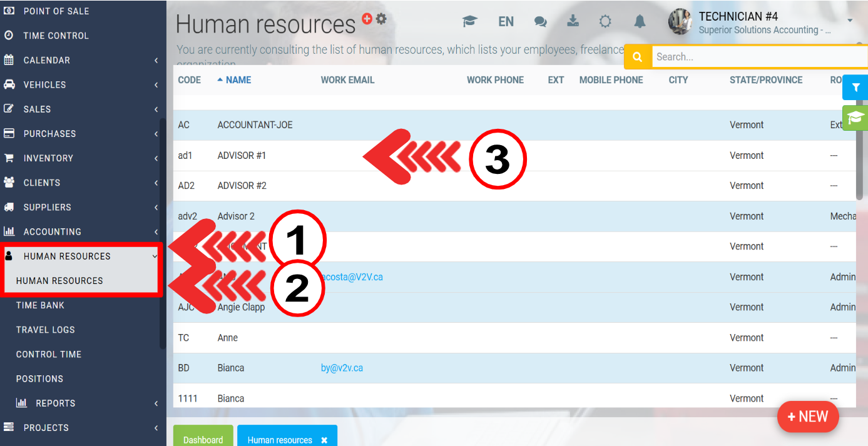
Task: Open the Technician #4 user dropdown
Action: 850,21
